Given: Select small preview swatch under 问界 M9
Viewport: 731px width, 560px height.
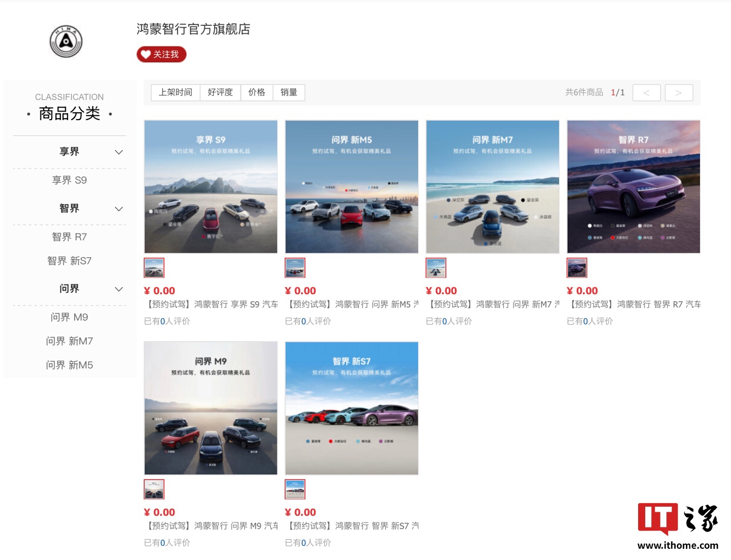Looking at the screenshot, I should [x=154, y=489].
